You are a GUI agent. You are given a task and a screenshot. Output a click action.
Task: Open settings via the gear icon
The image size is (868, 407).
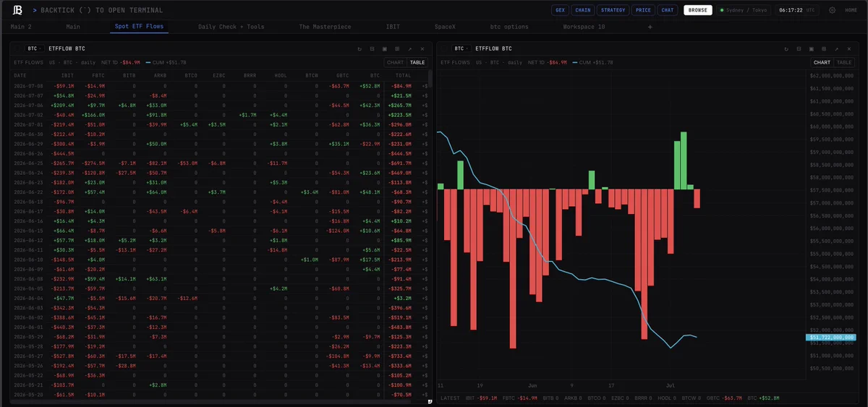(832, 10)
